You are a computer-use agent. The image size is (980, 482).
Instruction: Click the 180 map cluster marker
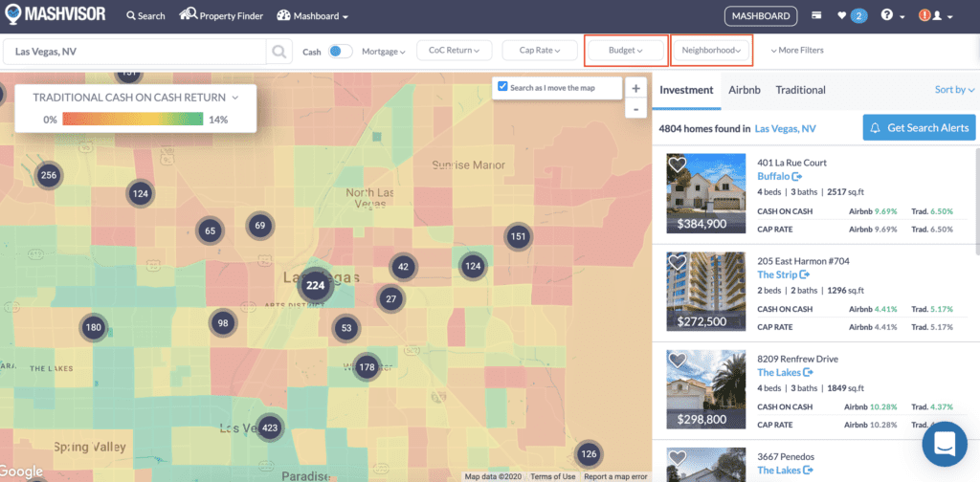(x=93, y=328)
